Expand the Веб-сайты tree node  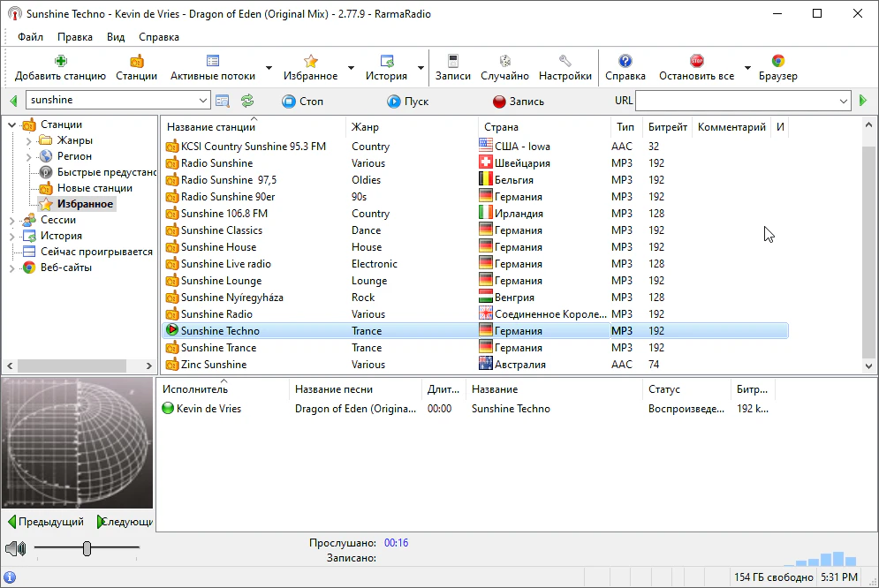click(11, 268)
